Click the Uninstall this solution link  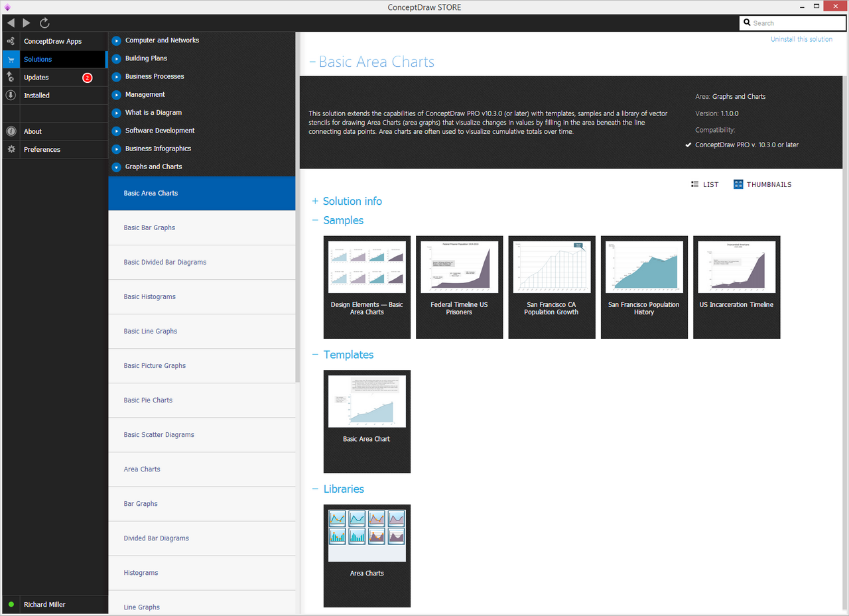click(x=801, y=39)
